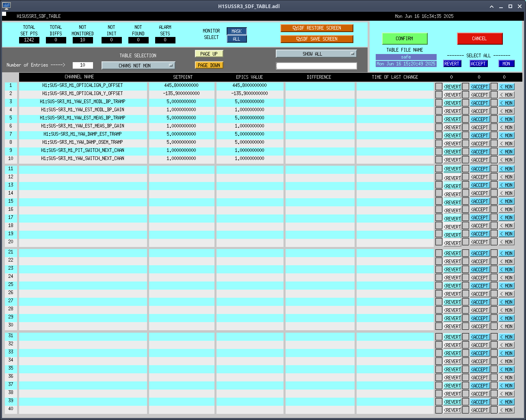The width and height of the screenshot is (526, 420).
Task: Go to next page with PAGE DOWN
Action: coord(209,65)
